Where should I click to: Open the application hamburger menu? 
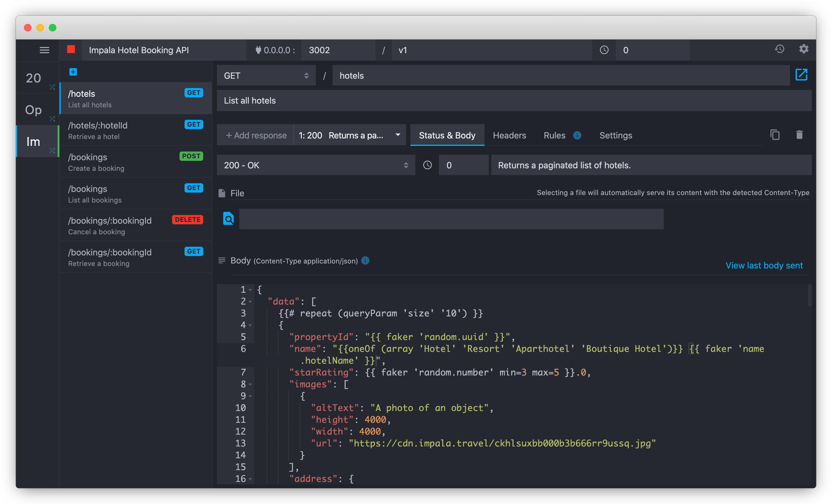pos(44,50)
